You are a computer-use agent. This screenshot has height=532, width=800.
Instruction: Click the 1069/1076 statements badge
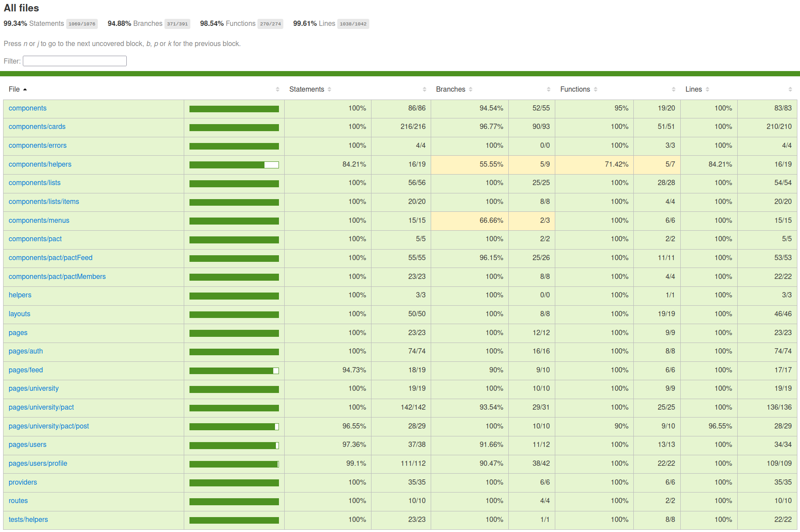(82, 24)
